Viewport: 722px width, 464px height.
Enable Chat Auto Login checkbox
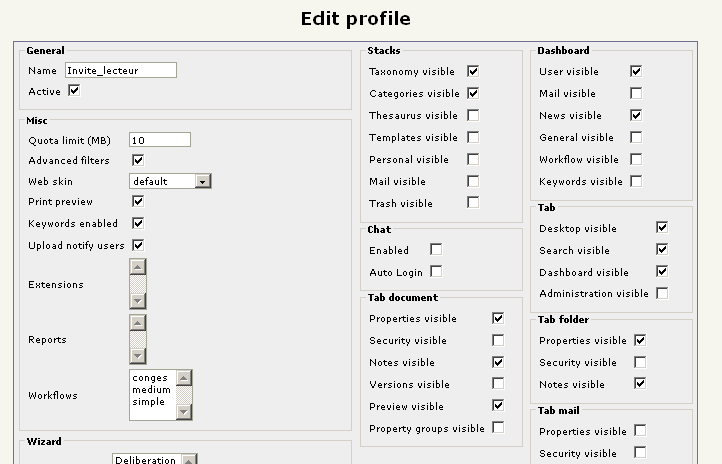pos(436,272)
